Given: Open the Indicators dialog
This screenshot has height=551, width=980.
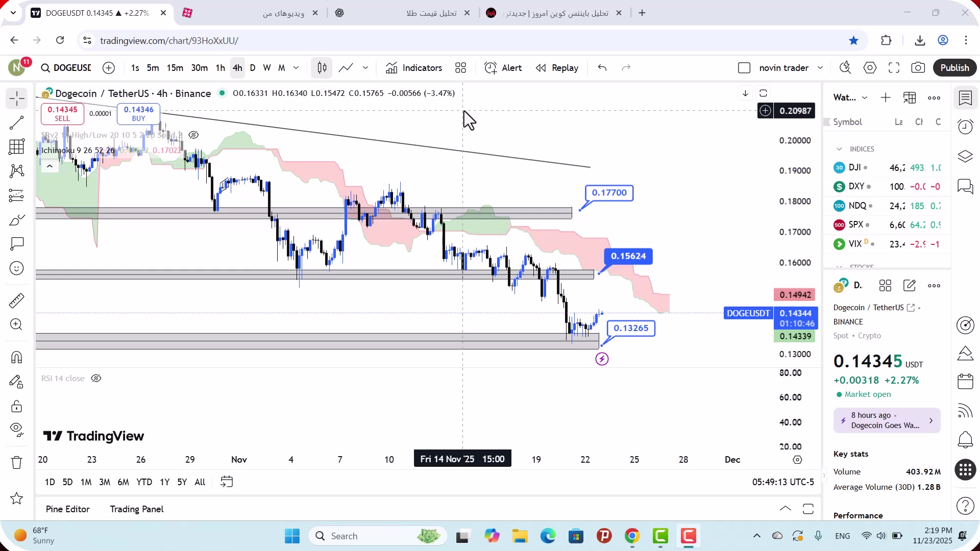Looking at the screenshot, I should [414, 68].
